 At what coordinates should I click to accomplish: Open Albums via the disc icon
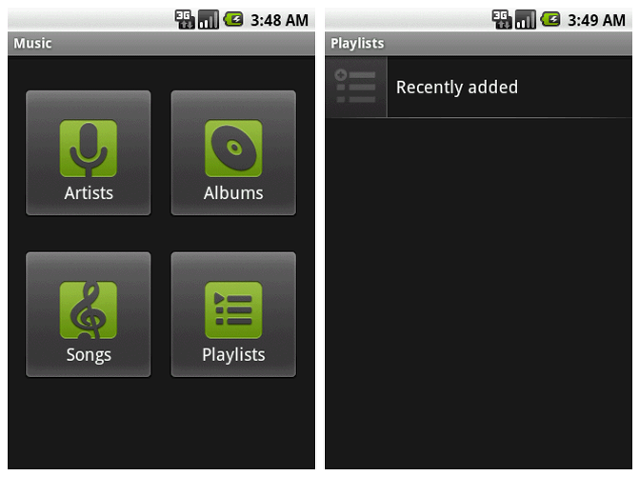point(233,148)
